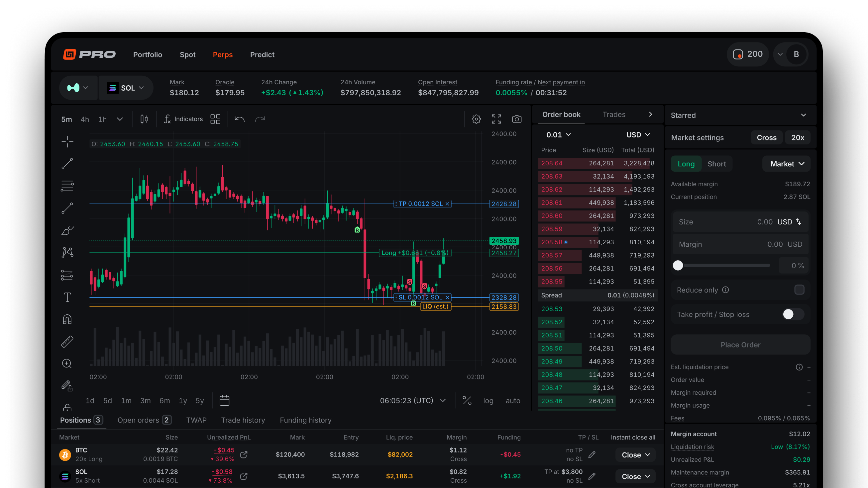
Task: Expand more chart intervals chevron
Action: (120, 119)
